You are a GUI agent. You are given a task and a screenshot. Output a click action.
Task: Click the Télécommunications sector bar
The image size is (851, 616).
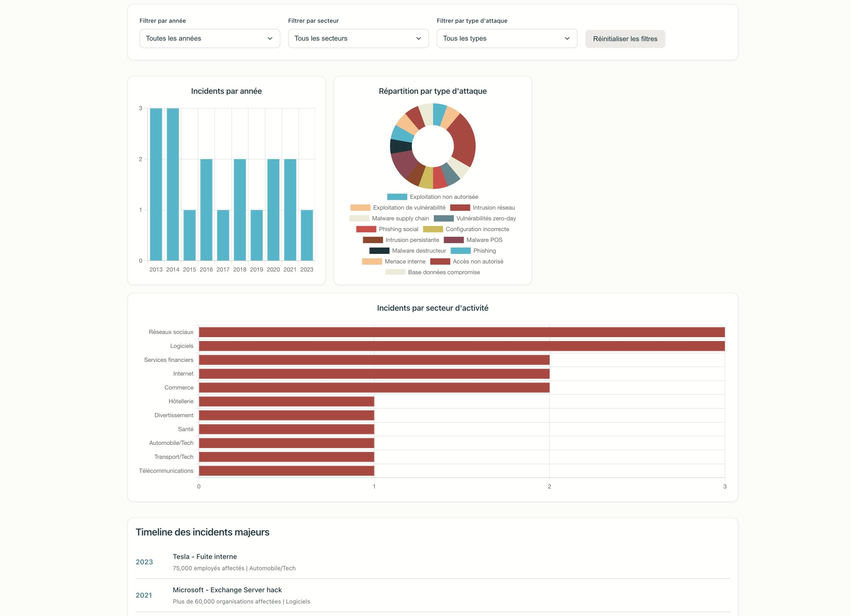pyautogui.click(x=287, y=471)
